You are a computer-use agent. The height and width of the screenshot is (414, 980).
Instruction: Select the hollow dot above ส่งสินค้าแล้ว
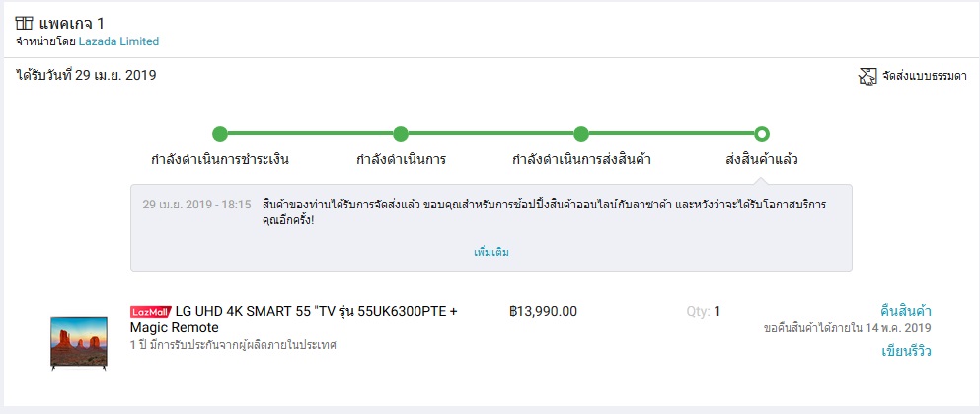762,134
